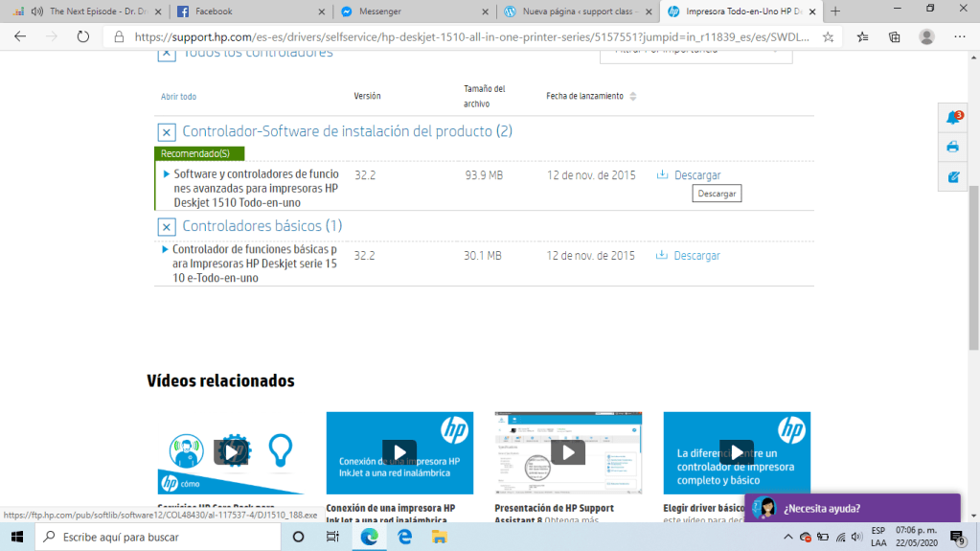Close the Facebook tab
The width and height of the screenshot is (980, 551).
[321, 11]
